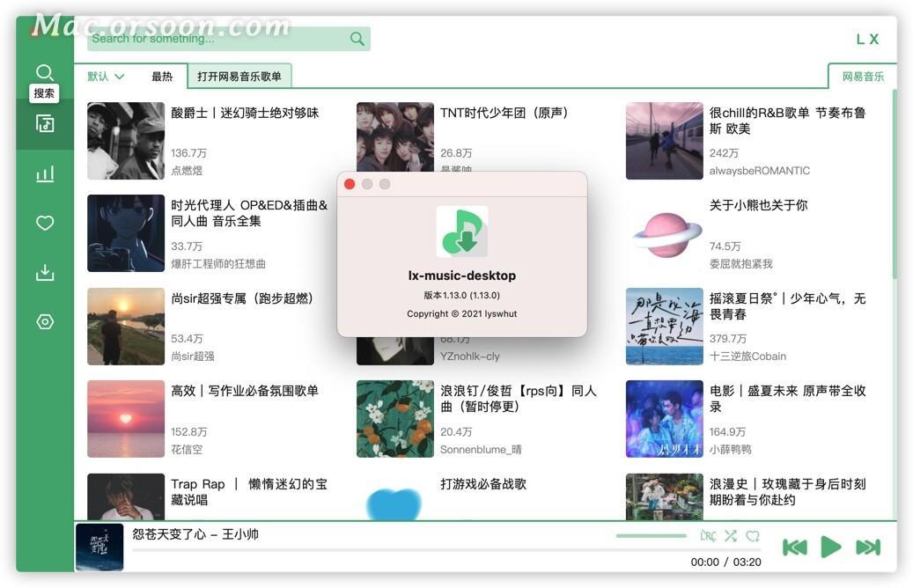
Task: Play the current song
Action: [x=831, y=548]
